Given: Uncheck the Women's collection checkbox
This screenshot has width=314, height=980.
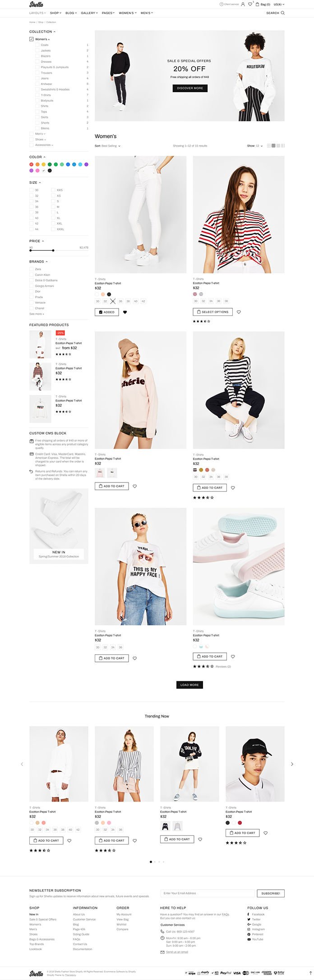Looking at the screenshot, I should pos(32,39).
